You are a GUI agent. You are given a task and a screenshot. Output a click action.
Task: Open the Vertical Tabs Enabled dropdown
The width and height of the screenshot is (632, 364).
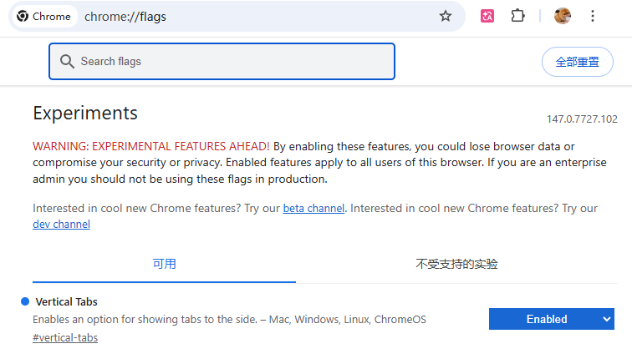pos(552,319)
